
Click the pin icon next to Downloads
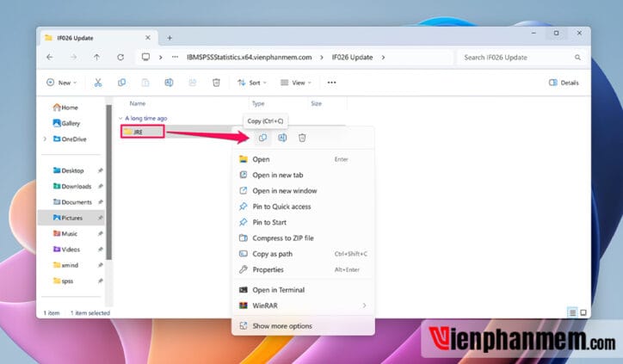coord(100,187)
